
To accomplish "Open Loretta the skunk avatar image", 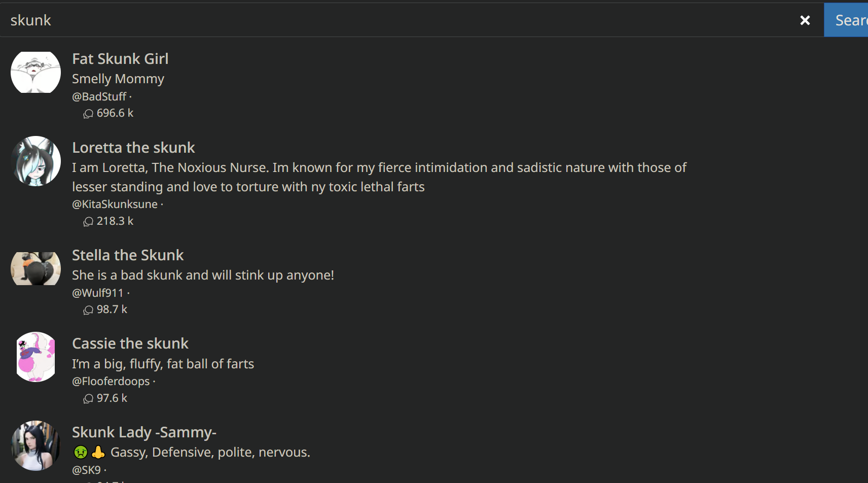I will pyautogui.click(x=35, y=161).
